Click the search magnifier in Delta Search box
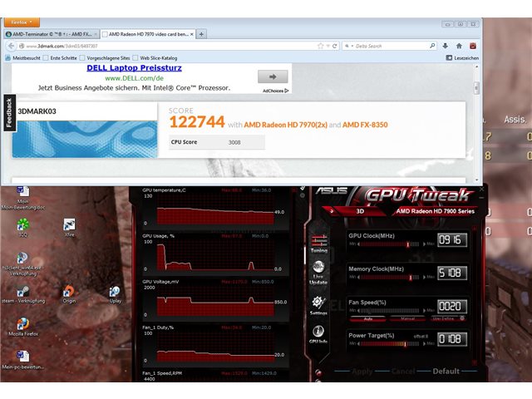The width and height of the screenshot is (532, 399). (432, 46)
